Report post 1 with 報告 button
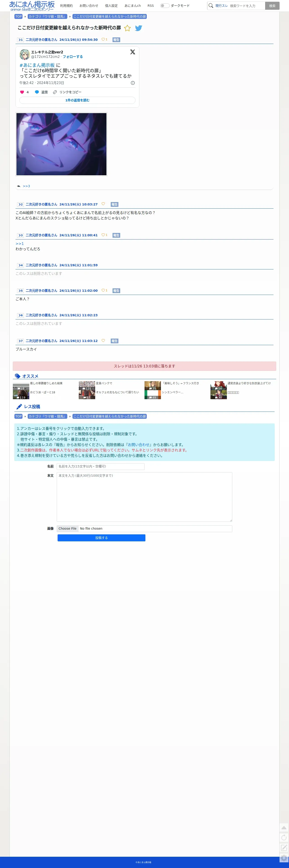The height and width of the screenshot is (868, 289). pos(116,40)
